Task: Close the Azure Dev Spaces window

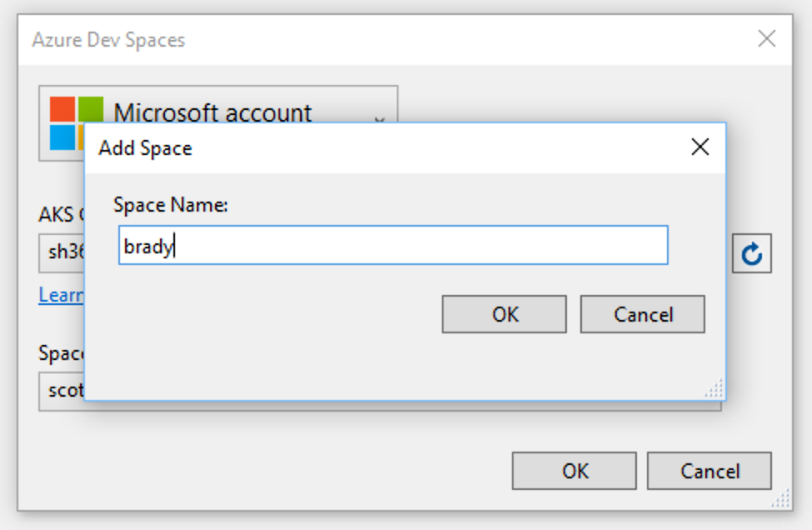Action: pos(766,39)
